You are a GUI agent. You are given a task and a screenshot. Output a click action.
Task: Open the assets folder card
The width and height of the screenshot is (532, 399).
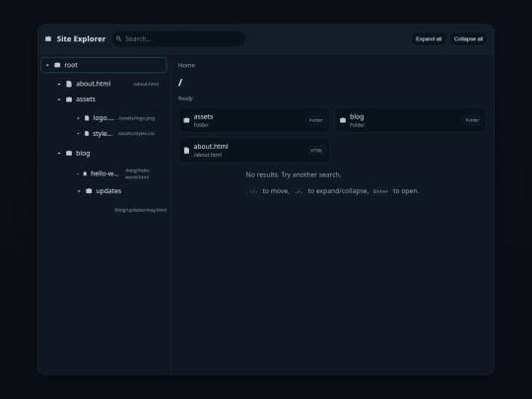point(254,120)
